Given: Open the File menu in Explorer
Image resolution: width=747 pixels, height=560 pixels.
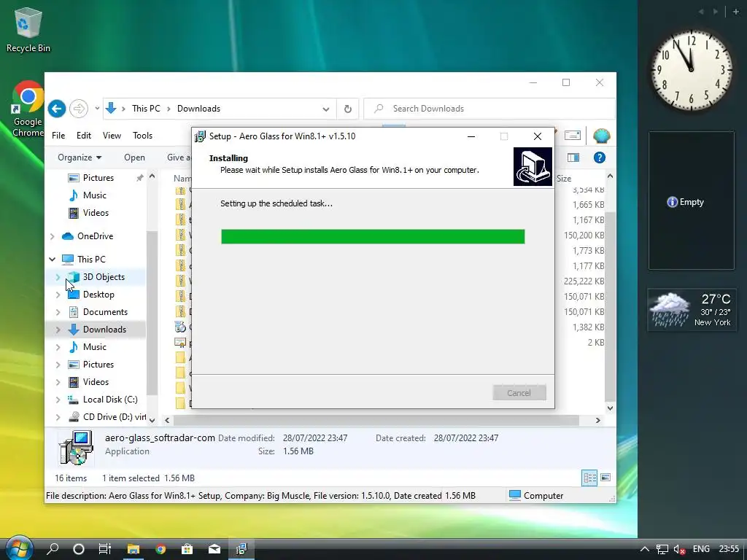Looking at the screenshot, I should [58, 136].
